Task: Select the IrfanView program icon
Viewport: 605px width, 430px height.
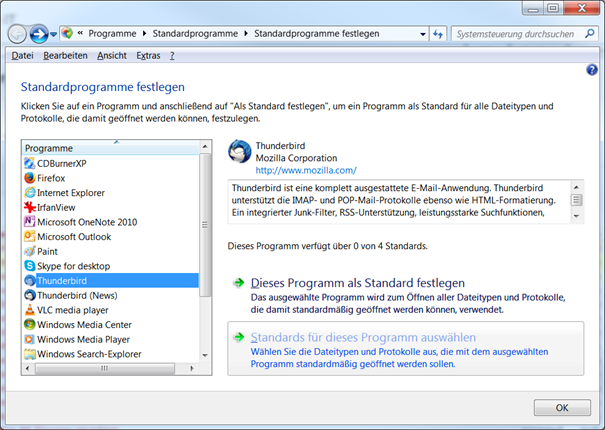Action: click(29, 207)
